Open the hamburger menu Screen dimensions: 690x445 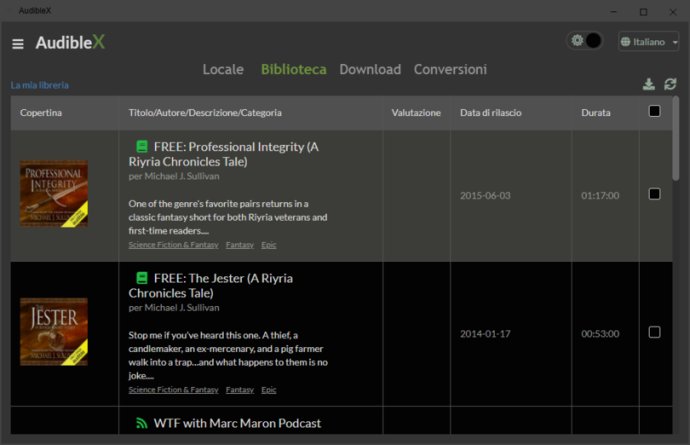(x=18, y=44)
